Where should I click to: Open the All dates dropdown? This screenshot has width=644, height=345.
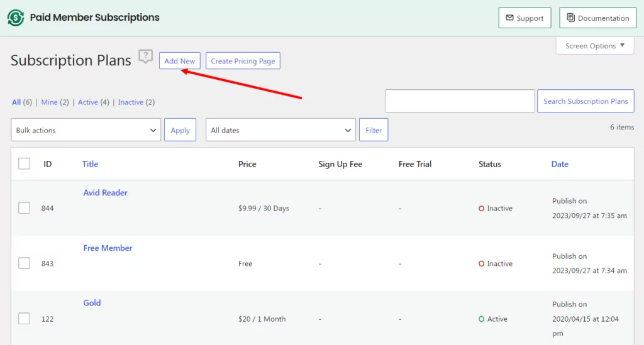(280, 130)
